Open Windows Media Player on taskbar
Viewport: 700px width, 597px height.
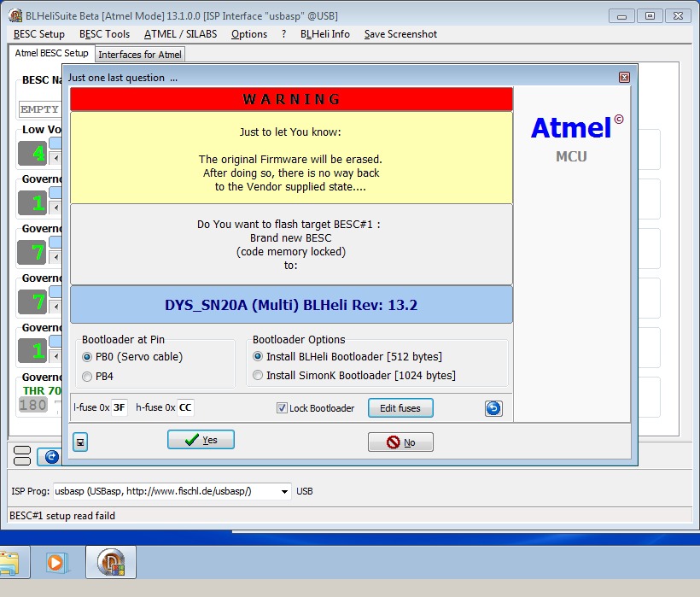click(55, 562)
